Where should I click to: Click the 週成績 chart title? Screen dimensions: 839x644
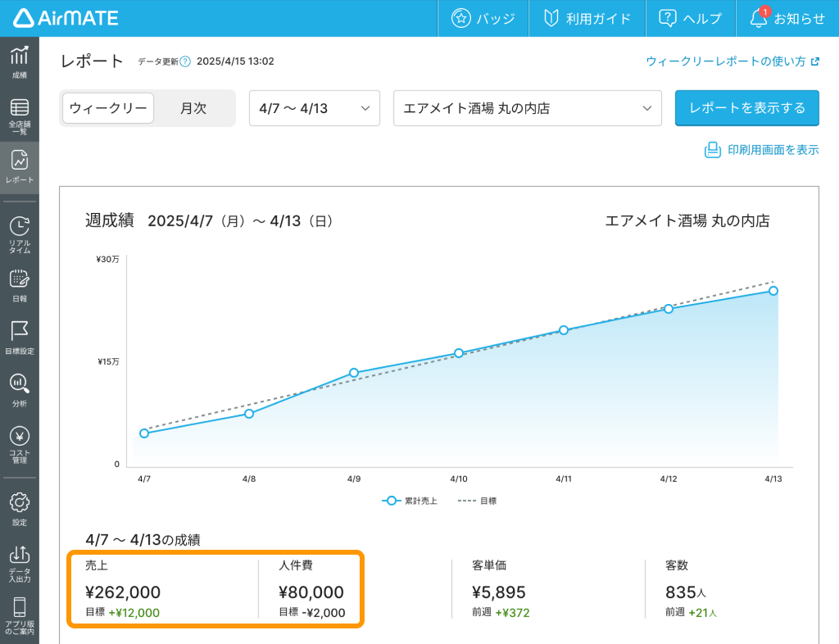click(110, 220)
